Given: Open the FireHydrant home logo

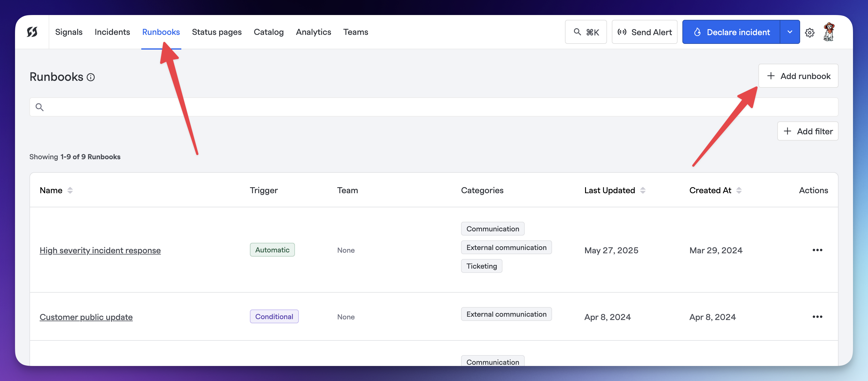Looking at the screenshot, I should coord(32,32).
